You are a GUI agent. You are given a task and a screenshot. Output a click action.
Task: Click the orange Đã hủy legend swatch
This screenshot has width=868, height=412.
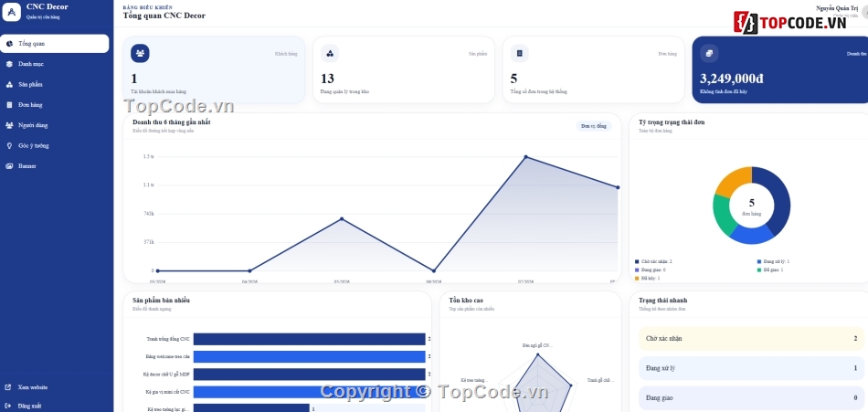coord(637,278)
